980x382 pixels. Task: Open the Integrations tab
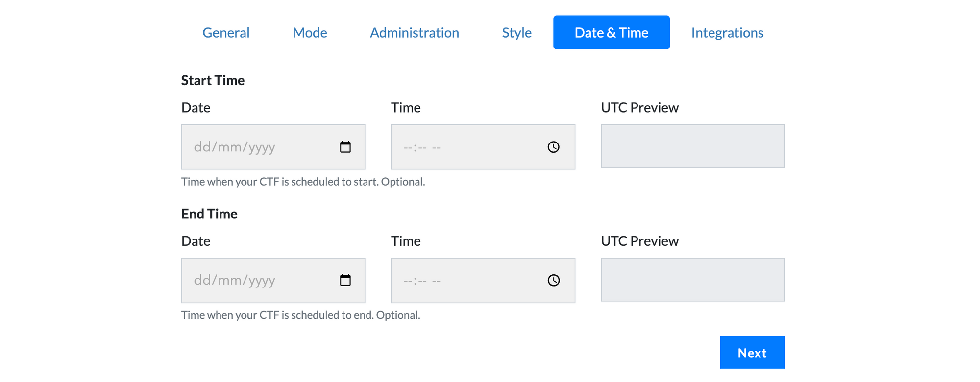pos(727,32)
